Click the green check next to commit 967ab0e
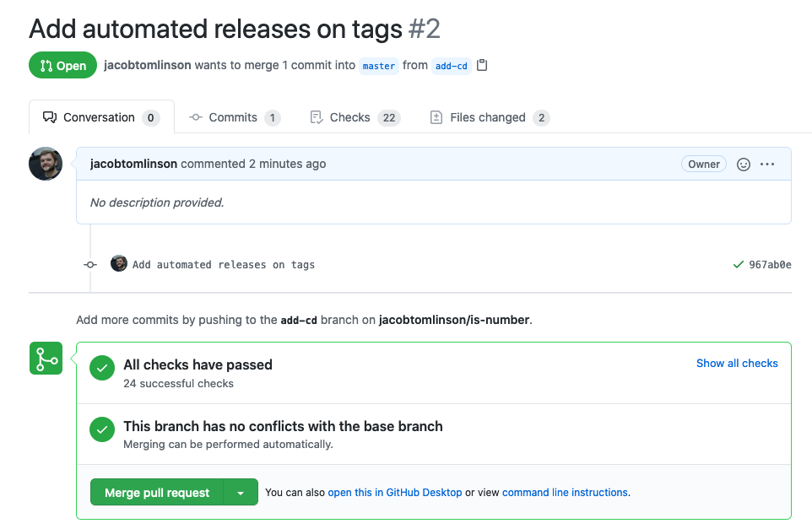 (739, 264)
